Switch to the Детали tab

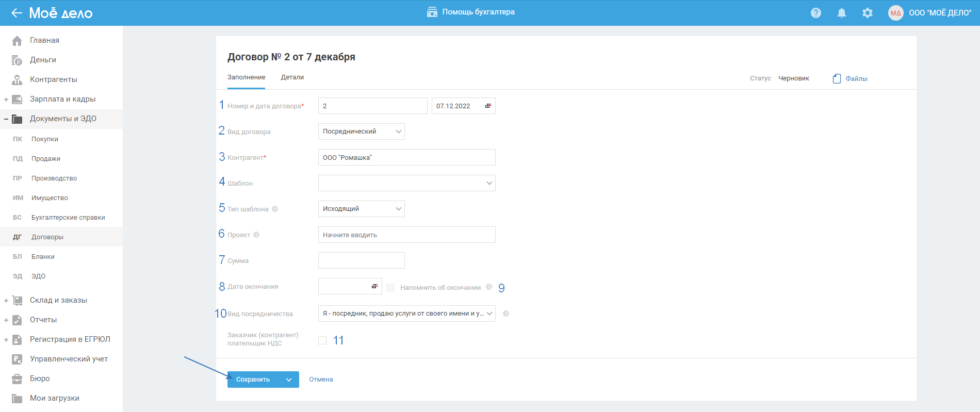292,77
